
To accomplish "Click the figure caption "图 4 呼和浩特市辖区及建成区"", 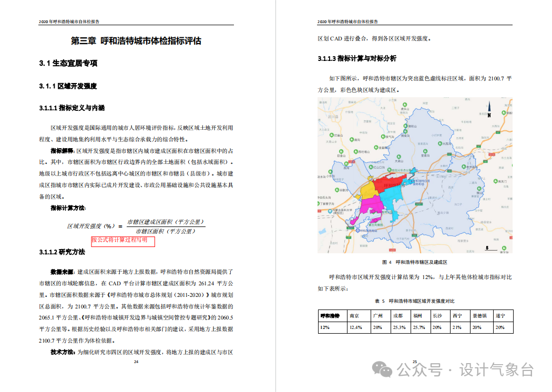I will point(415,262).
